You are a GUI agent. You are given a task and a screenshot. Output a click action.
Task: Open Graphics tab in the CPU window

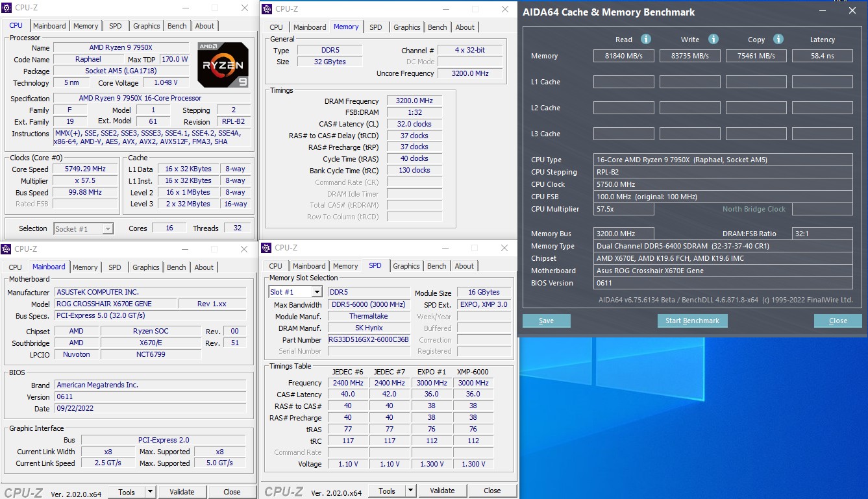tap(146, 26)
